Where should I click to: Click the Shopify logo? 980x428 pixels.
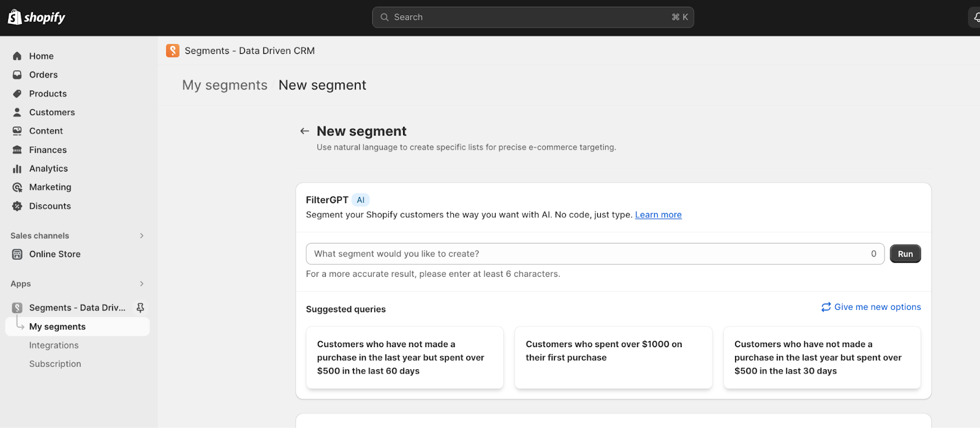(x=36, y=17)
